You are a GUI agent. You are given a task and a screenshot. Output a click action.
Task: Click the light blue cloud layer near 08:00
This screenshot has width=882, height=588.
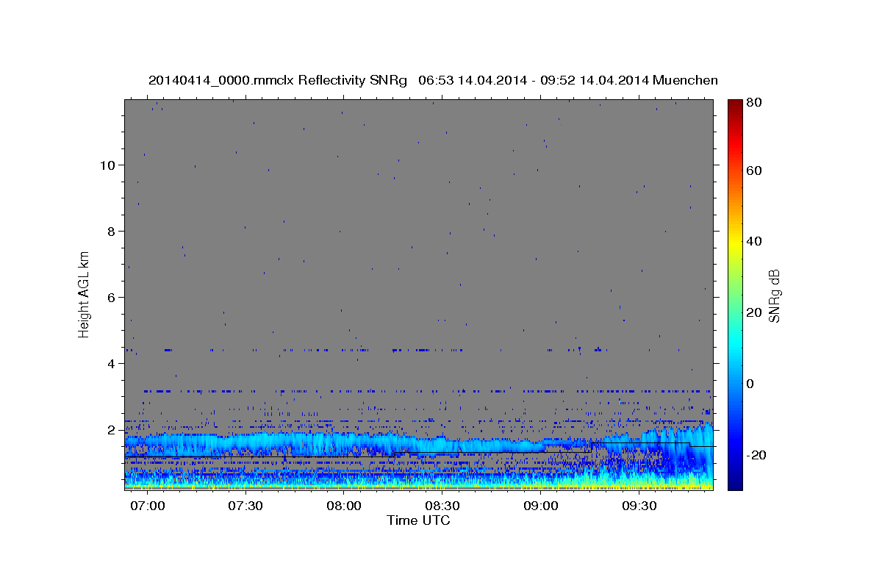pos(344,442)
